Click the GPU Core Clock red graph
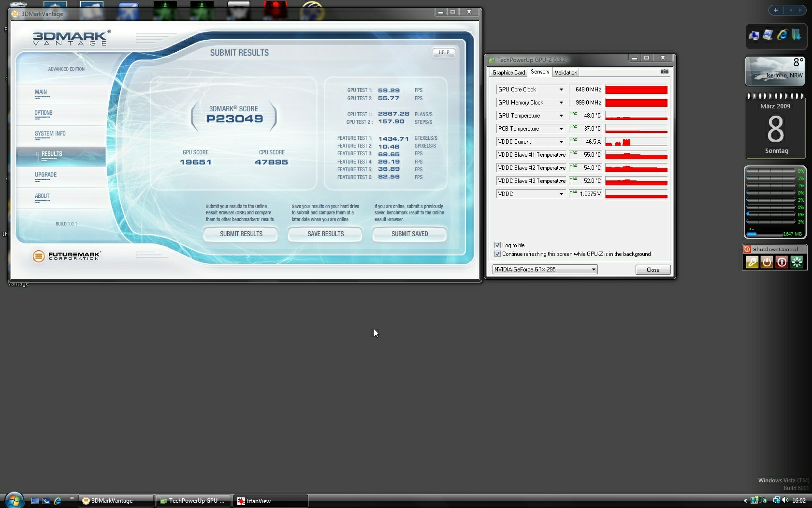812x508 pixels. 636,90
